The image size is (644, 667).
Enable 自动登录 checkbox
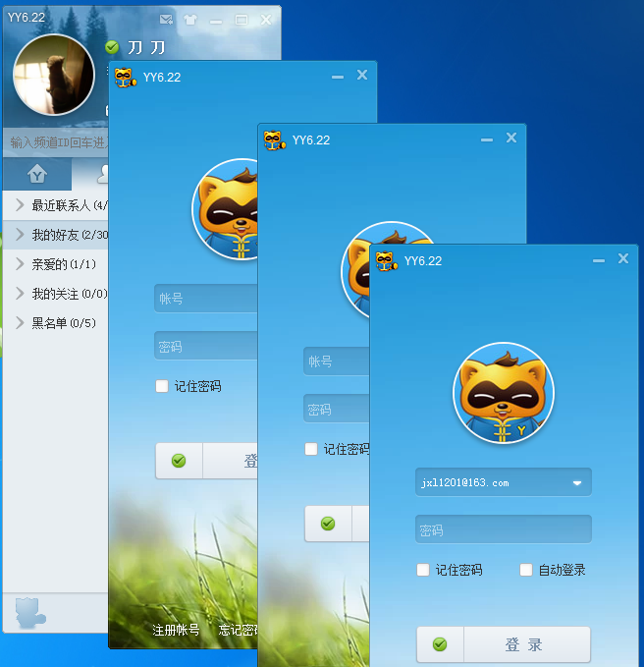click(526, 570)
